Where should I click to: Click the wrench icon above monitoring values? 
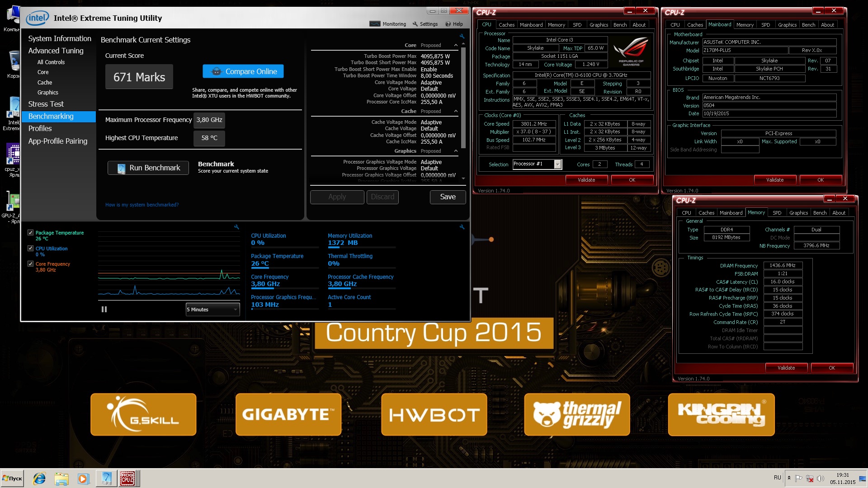(462, 227)
